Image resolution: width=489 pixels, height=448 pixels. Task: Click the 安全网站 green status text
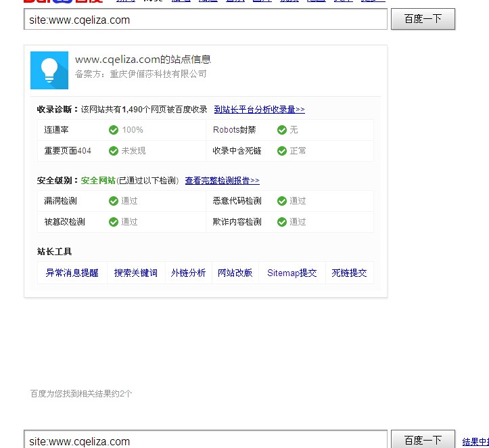[x=98, y=180]
